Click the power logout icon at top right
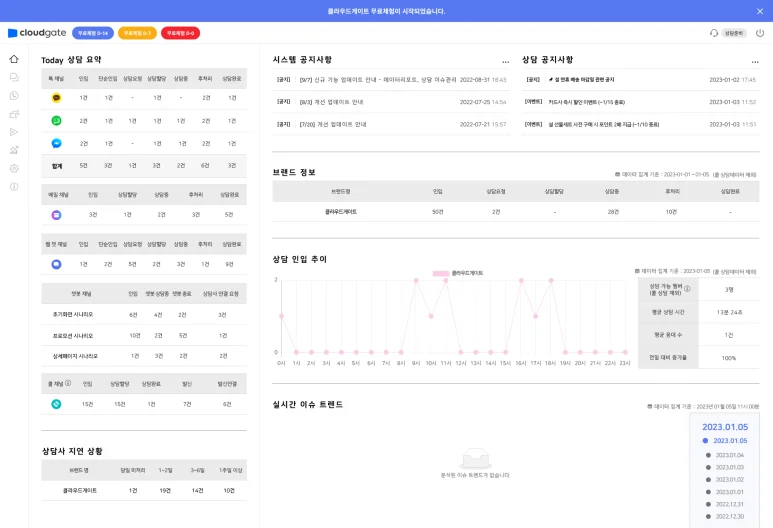773x528 pixels. pos(760,33)
